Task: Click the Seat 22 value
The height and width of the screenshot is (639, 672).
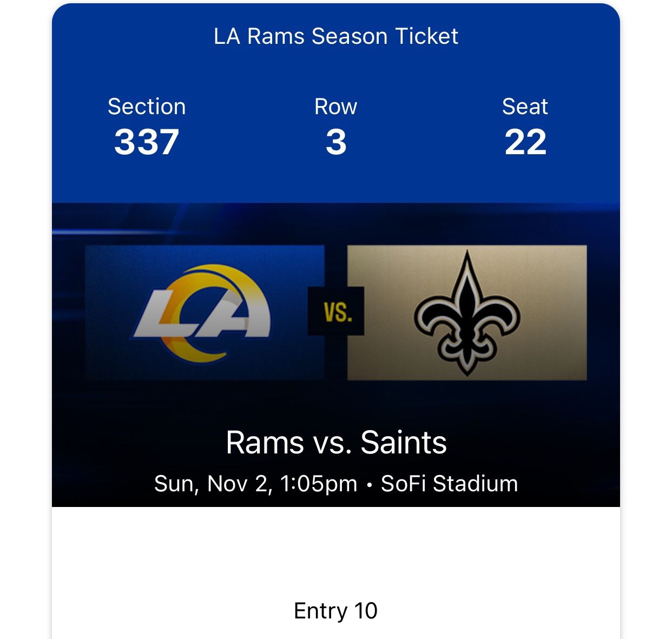Action: coord(524,142)
